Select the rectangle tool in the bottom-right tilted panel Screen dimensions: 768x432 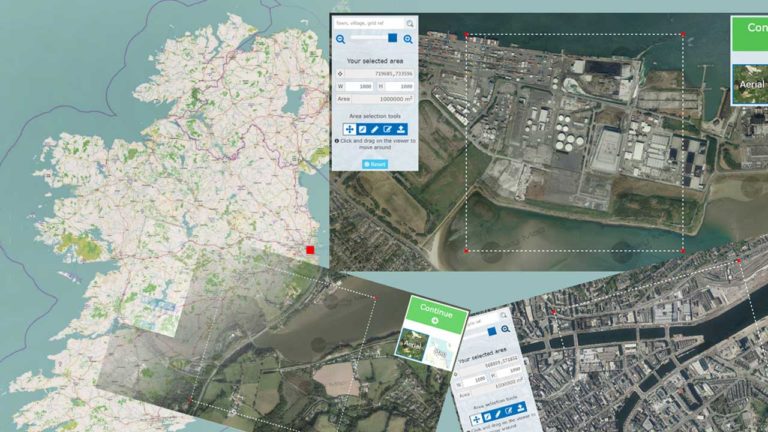(487, 417)
